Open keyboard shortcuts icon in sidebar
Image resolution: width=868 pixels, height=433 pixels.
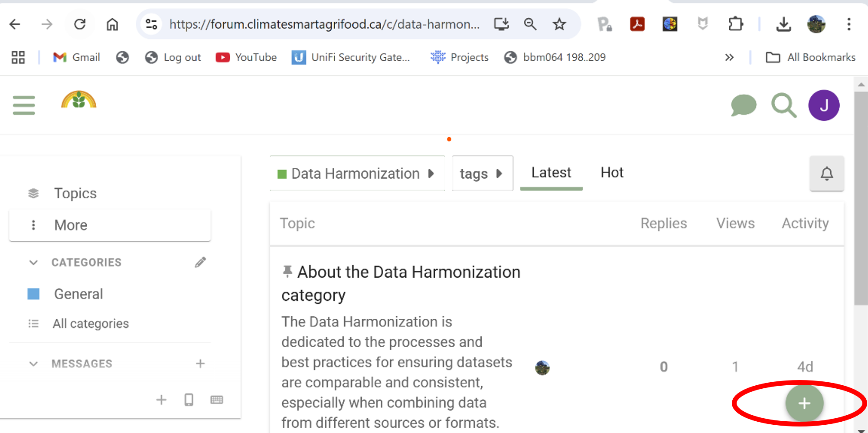pos(217,400)
